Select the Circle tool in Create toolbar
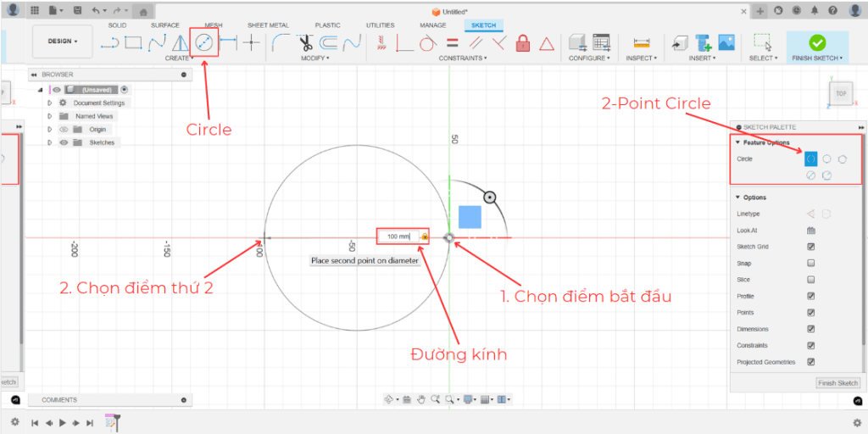The height and width of the screenshot is (434, 868). (204, 42)
